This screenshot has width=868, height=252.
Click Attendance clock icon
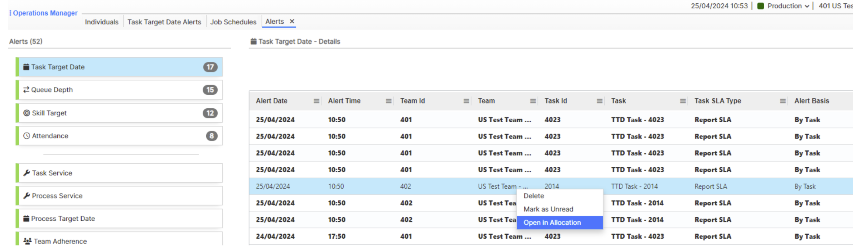tap(27, 136)
